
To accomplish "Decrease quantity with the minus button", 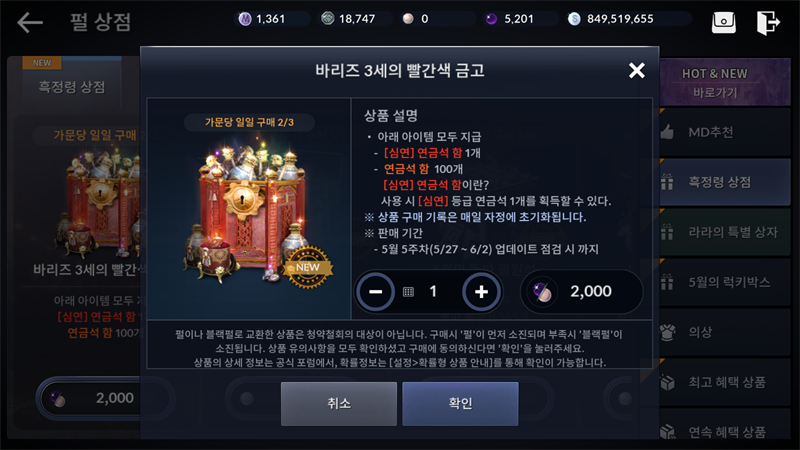I will coord(376,292).
